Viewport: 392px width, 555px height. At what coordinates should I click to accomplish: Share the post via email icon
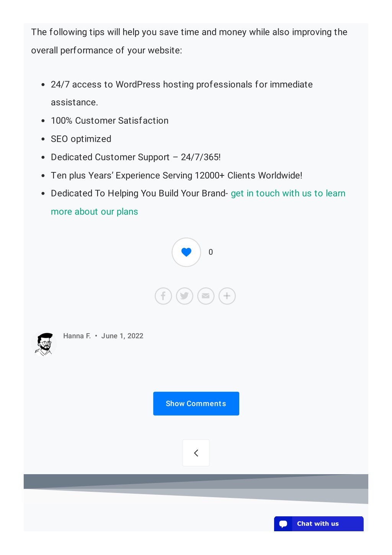[x=206, y=296]
